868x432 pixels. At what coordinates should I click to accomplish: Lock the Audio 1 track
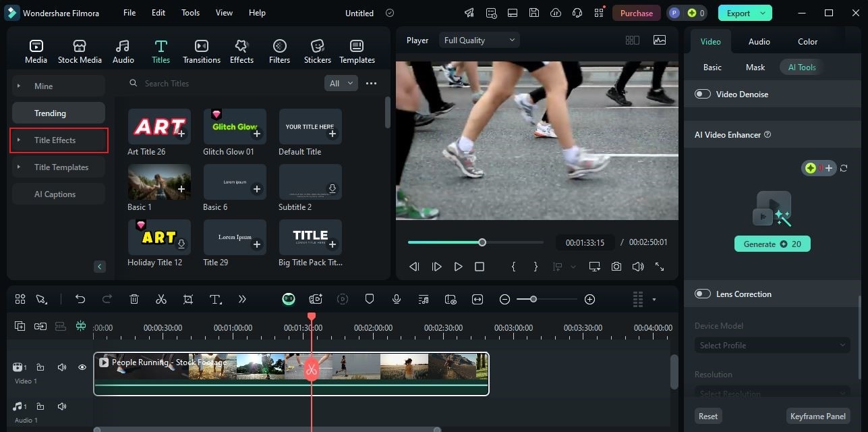(x=40, y=406)
